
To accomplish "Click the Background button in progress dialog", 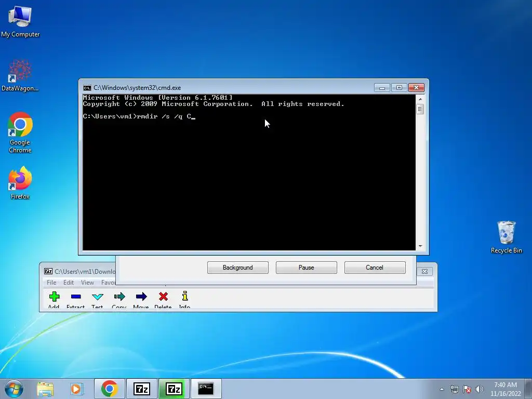I will pyautogui.click(x=238, y=268).
